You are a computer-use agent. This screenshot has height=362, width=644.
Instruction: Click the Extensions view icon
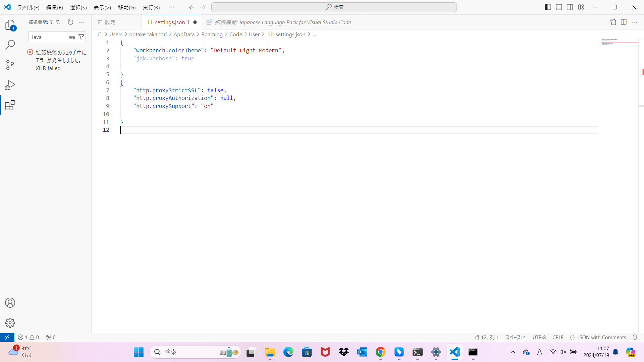coord(10,105)
